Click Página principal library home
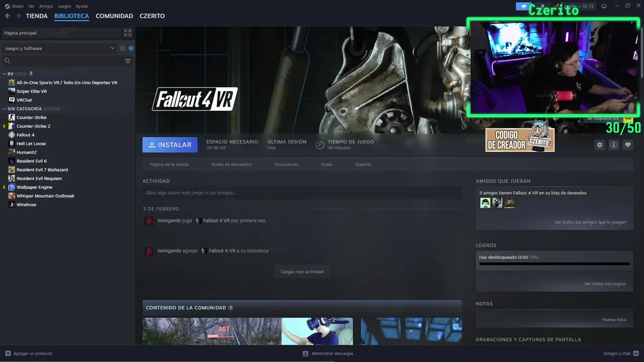The image size is (644, 362). (60, 33)
